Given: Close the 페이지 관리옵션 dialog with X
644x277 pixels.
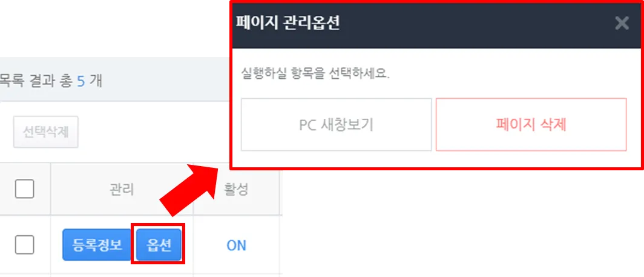Looking at the screenshot, I should pyautogui.click(x=622, y=24).
